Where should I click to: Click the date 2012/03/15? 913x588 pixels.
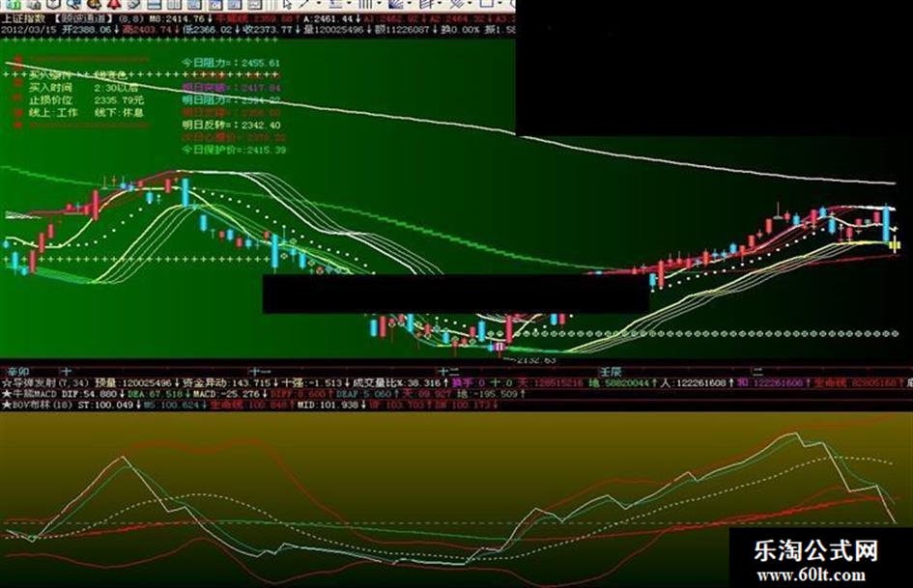tap(29, 29)
